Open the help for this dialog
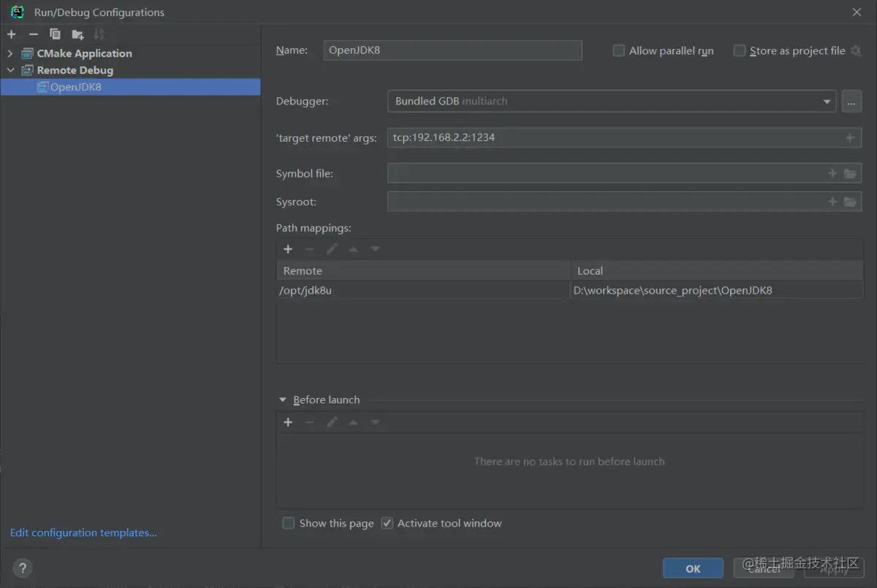 pos(23,568)
